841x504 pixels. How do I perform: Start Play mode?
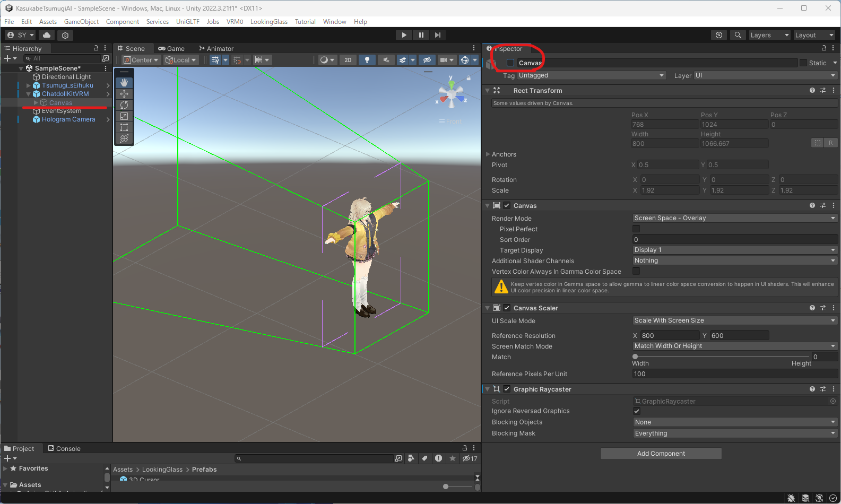click(404, 35)
